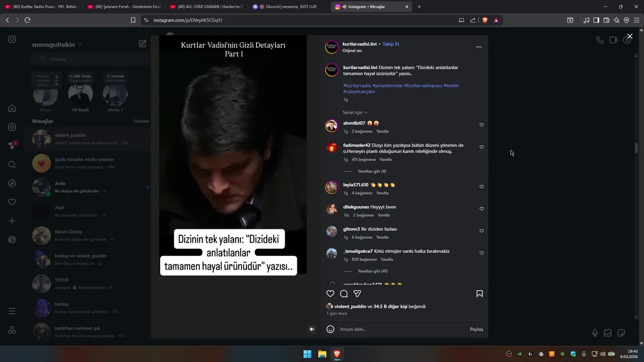Switch to Kurtlar Vadisi Pusu YouTube tab
This screenshot has width=644, height=362.
tap(41, 7)
